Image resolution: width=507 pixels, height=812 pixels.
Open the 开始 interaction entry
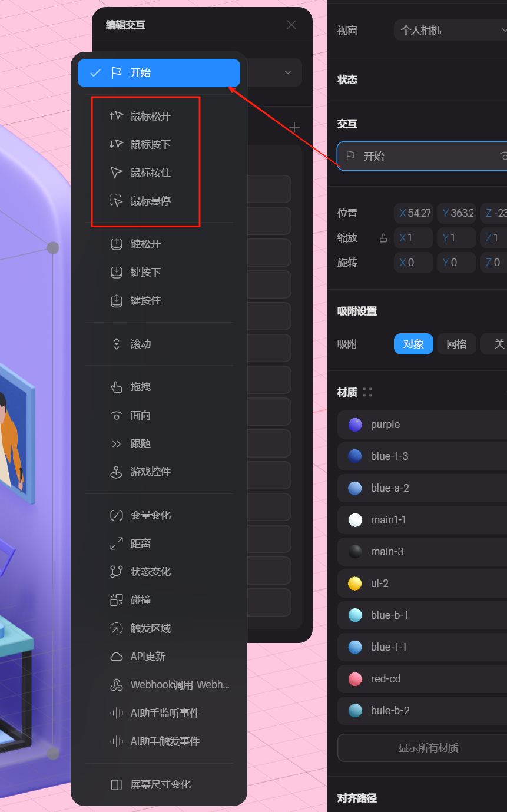coord(422,156)
